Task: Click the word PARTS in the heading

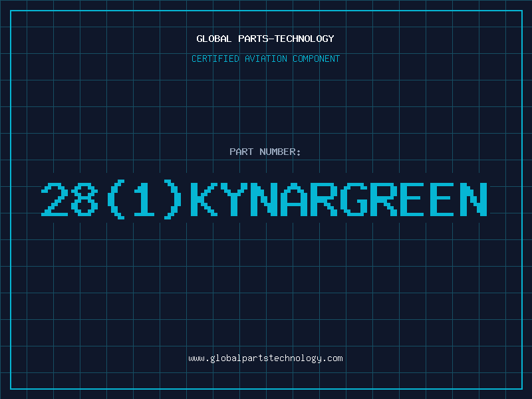Action: [x=253, y=39]
